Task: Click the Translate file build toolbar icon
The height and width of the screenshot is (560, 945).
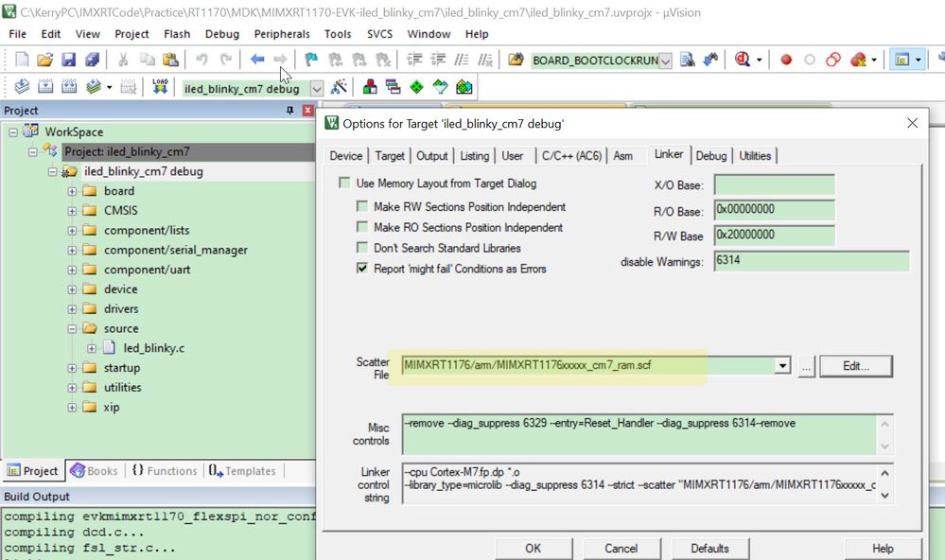Action: coord(22,87)
